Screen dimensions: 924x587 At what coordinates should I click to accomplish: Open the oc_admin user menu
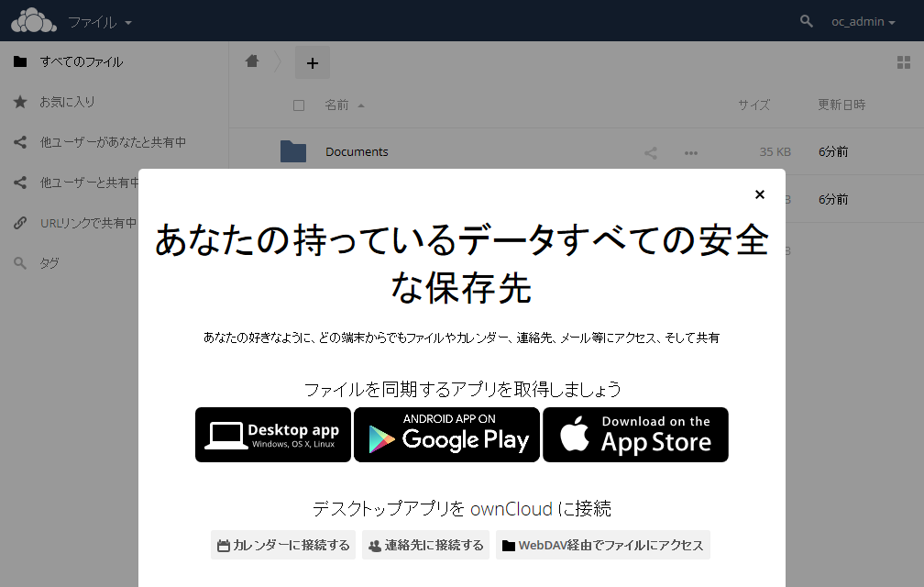[x=863, y=22]
